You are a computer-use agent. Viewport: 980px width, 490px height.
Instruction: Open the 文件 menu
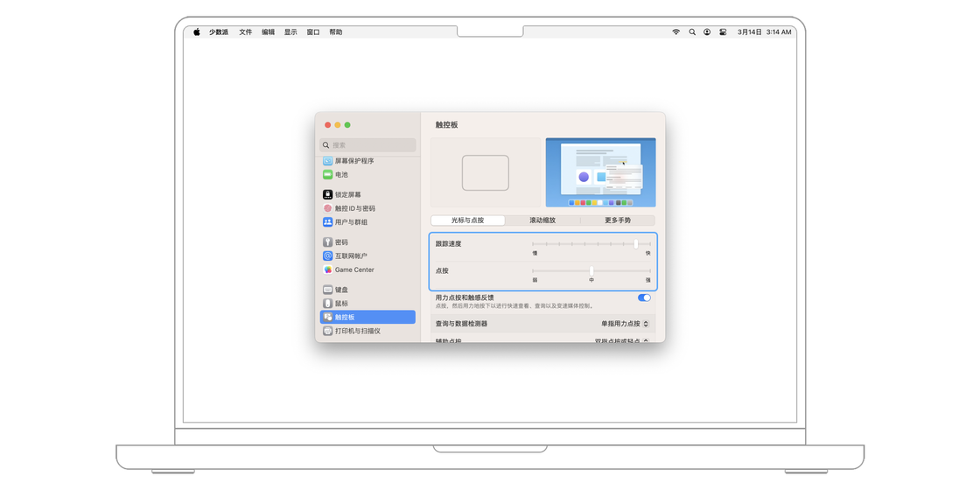point(246,31)
